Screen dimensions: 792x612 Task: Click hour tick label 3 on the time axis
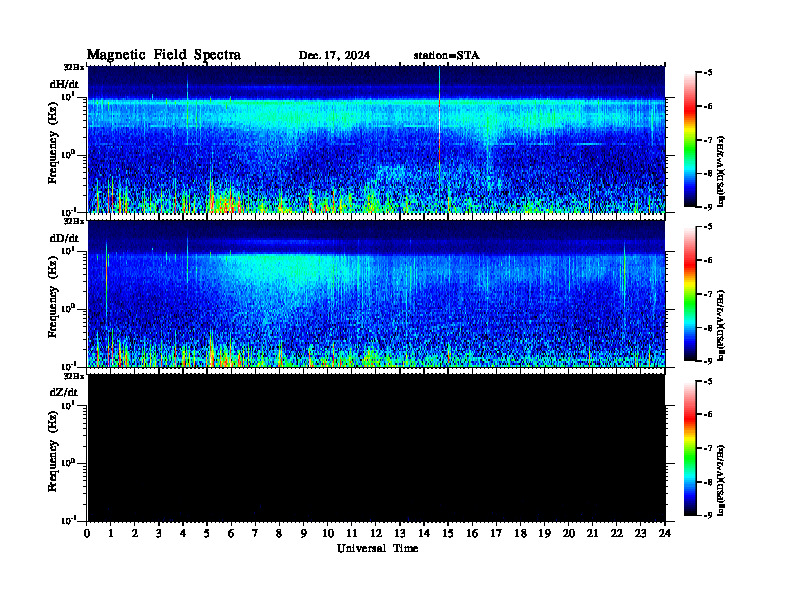click(x=159, y=534)
